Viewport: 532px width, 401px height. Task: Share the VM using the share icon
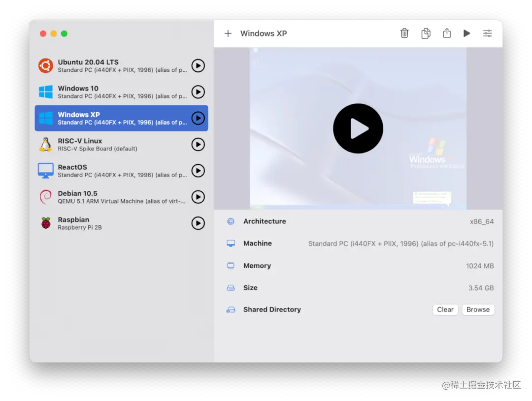click(x=447, y=33)
